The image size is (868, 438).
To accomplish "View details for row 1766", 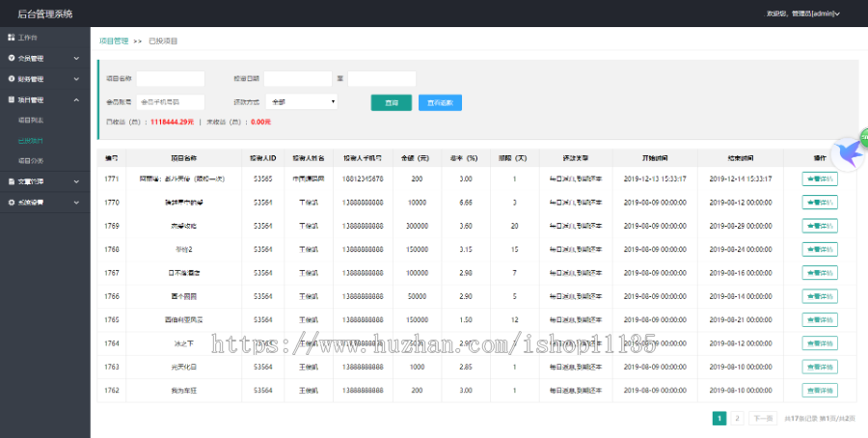I will pos(820,296).
